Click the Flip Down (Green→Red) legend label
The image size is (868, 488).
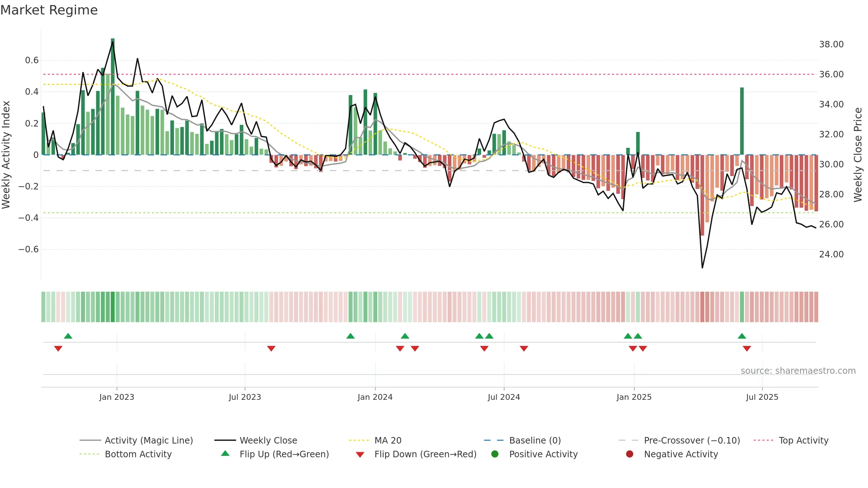tap(425, 454)
